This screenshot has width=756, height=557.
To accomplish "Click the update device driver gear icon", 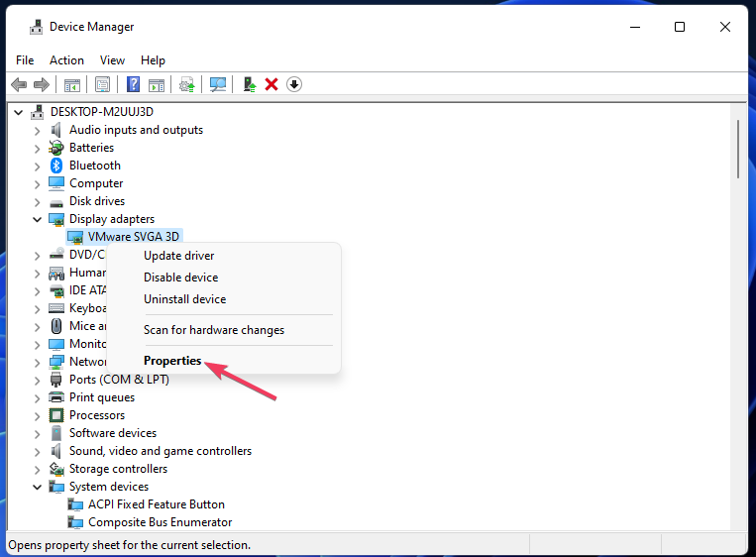I will [187, 85].
